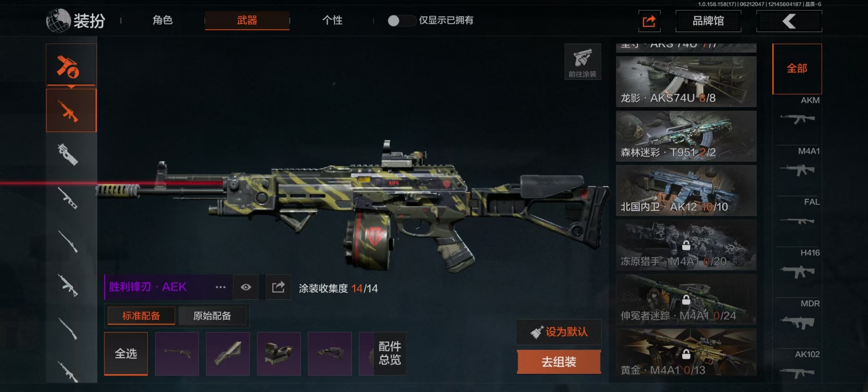Select the barrel attachment slot
Viewport: 868px width, 392px height.
[x=177, y=354]
